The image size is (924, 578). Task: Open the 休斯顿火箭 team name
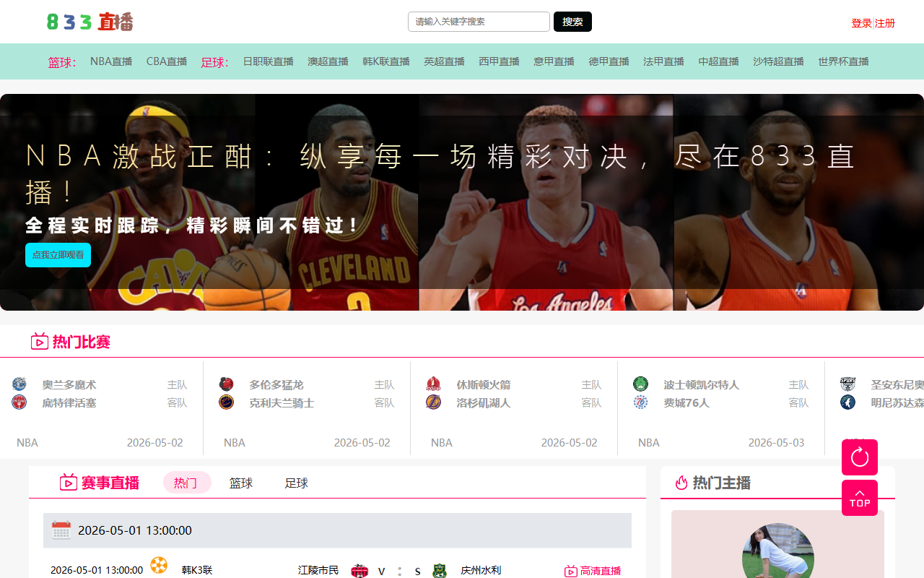click(x=484, y=385)
